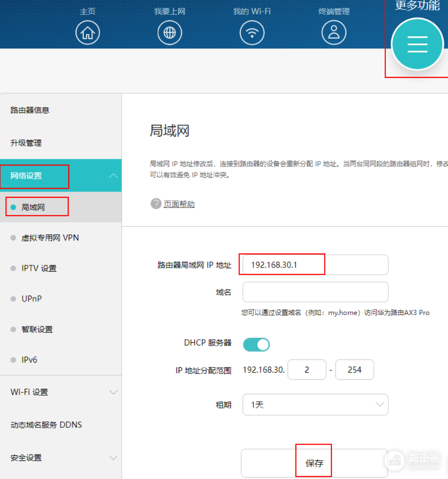Click the 页面帮助 question mark icon
This screenshot has height=479, width=448.
click(156, 203)
